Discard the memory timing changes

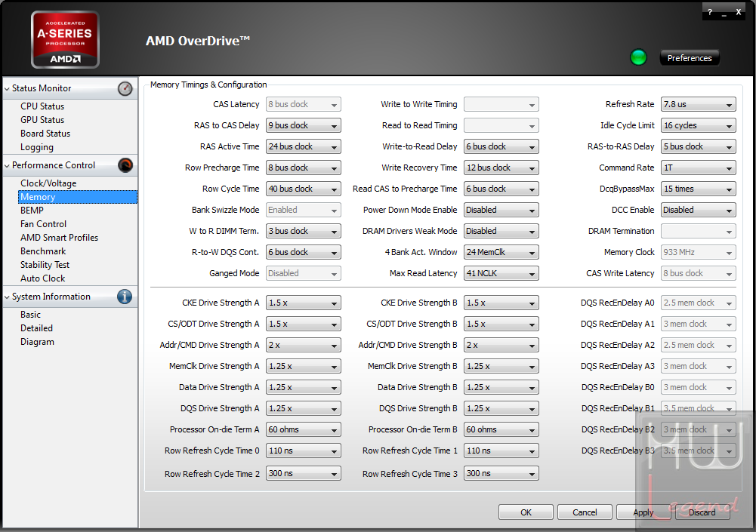(702, 512)
